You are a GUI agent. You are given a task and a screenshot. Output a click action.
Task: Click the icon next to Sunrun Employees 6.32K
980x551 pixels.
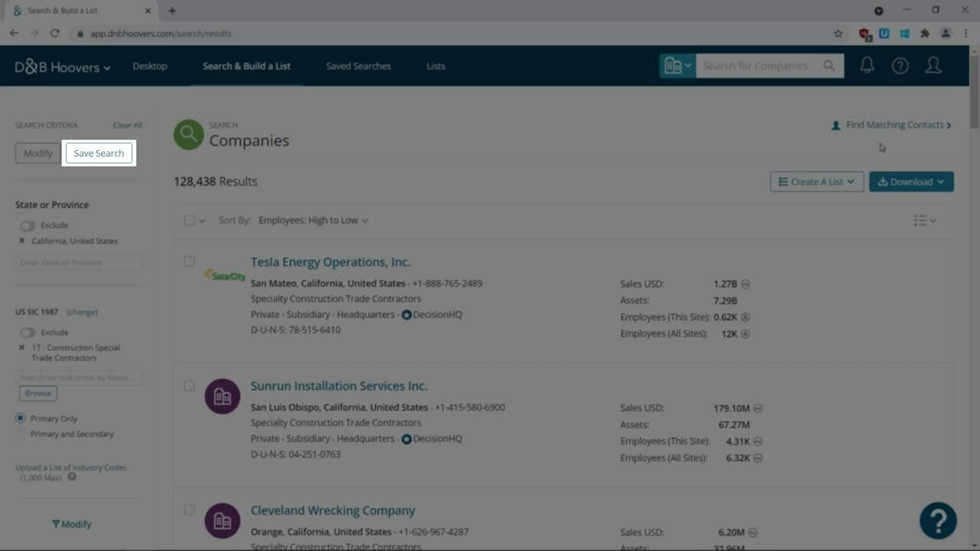pyautogui.click(x=758, y=458)
